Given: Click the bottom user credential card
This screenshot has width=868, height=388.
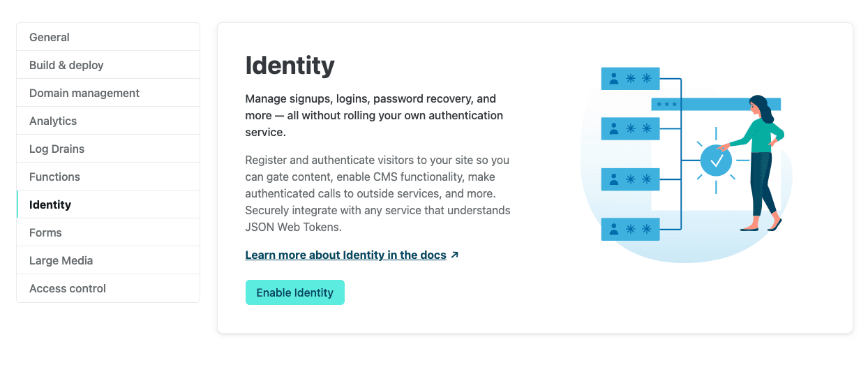Looking at the screenshot, I should (x=630, y=229).
